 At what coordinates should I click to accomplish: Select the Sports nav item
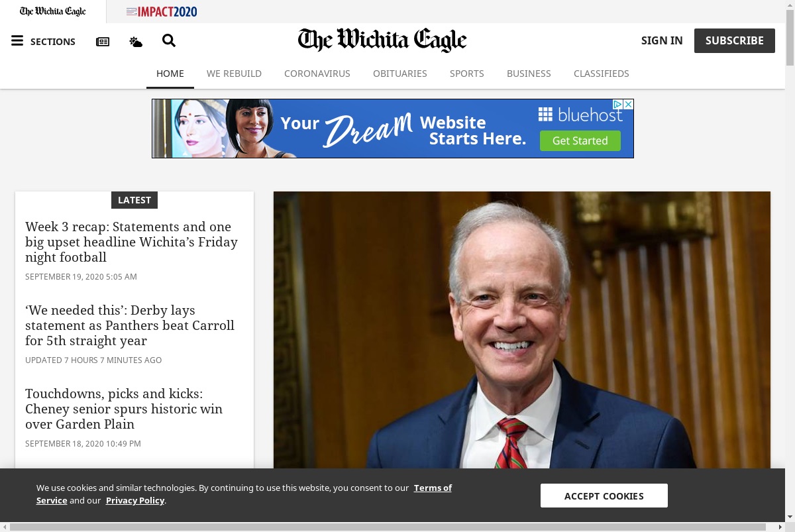467,74
